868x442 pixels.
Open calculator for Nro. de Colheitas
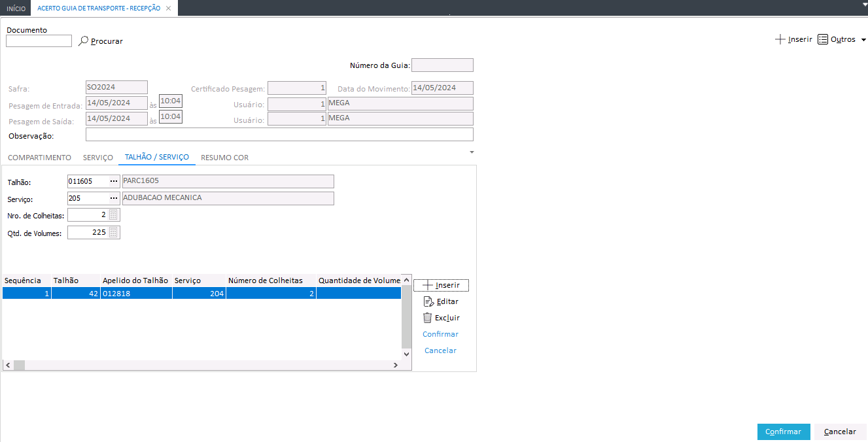point(114,215)
